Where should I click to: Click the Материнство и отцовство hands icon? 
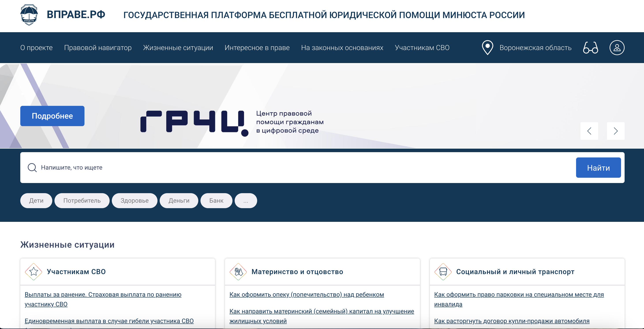[238, 271]
